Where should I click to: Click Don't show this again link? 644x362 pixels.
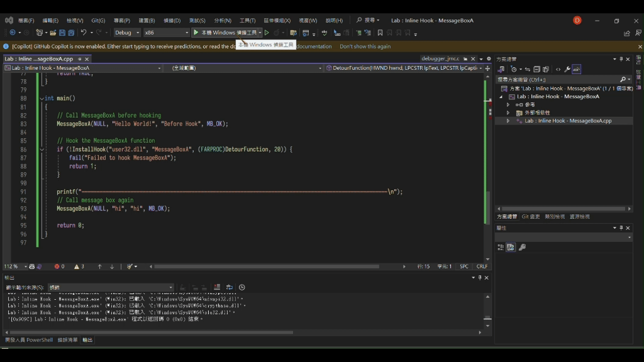tap(365, 47)
